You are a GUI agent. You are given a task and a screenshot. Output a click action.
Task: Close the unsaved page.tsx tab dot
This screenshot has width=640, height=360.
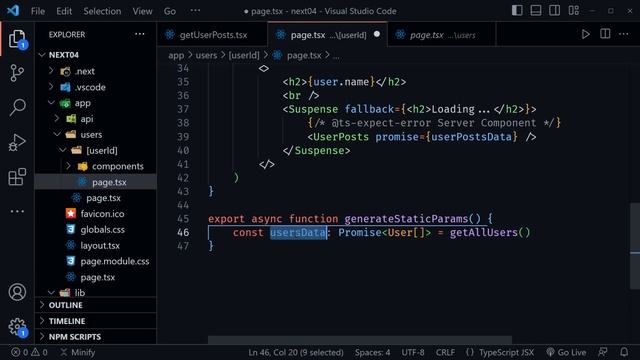click(x=377, y=34)
